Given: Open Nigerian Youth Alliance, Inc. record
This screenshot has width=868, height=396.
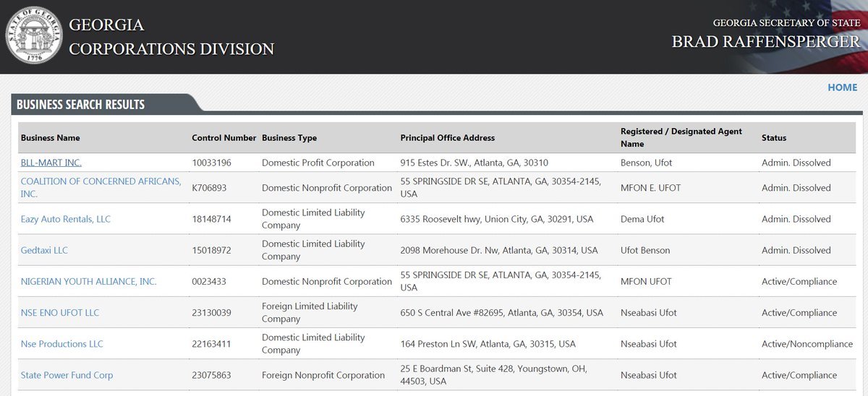Looking at the screenshot, I should 88,281.
